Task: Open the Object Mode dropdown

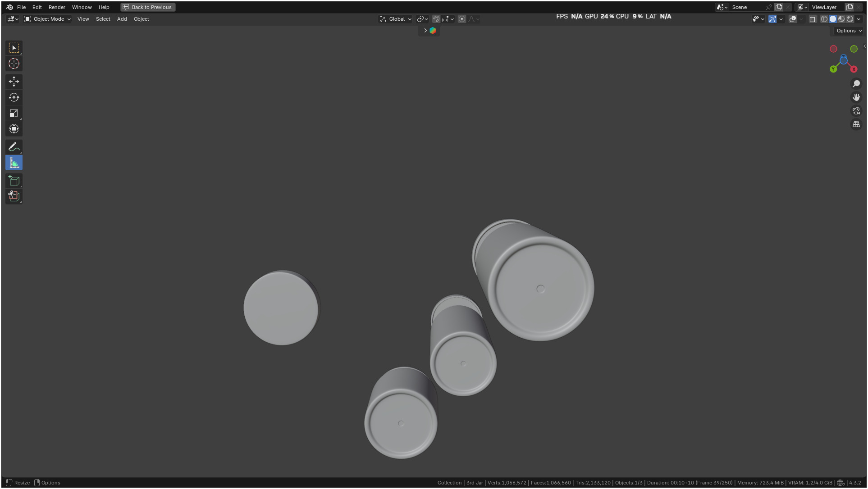Action: coord(48,19)
